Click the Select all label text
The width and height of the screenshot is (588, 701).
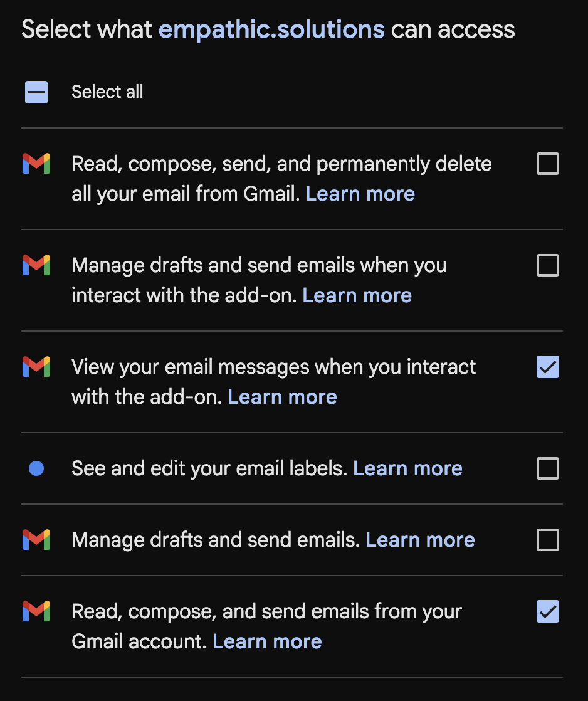(107, 92)
